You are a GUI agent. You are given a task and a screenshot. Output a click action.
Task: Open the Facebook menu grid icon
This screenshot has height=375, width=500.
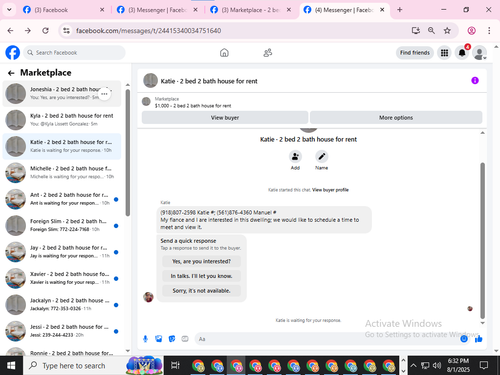tap(444, 53)
